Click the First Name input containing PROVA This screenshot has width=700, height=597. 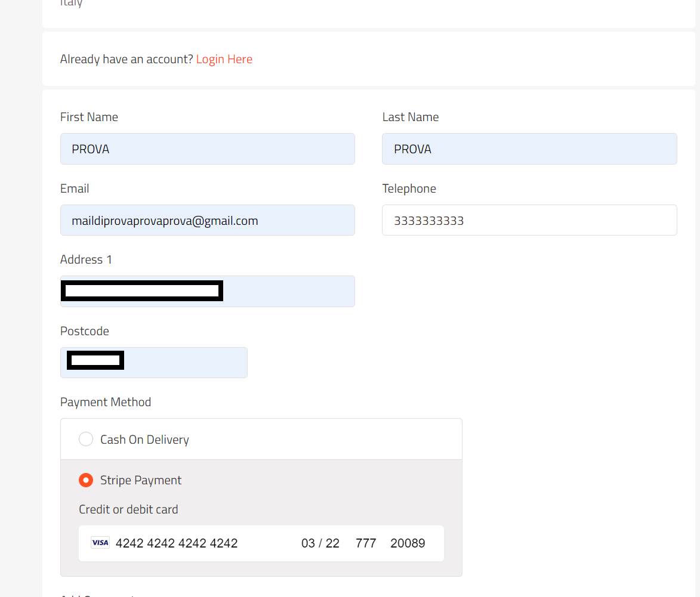click(x=207, y=149)
